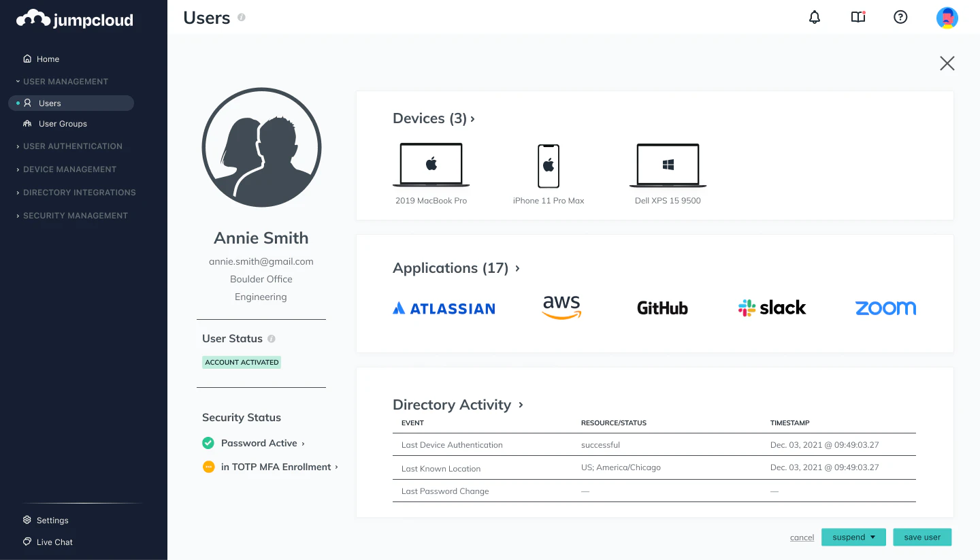The width and height of the screenshot is (980, 560).
Task: Click the JumpCloud logo
Action: click(73, 19)
